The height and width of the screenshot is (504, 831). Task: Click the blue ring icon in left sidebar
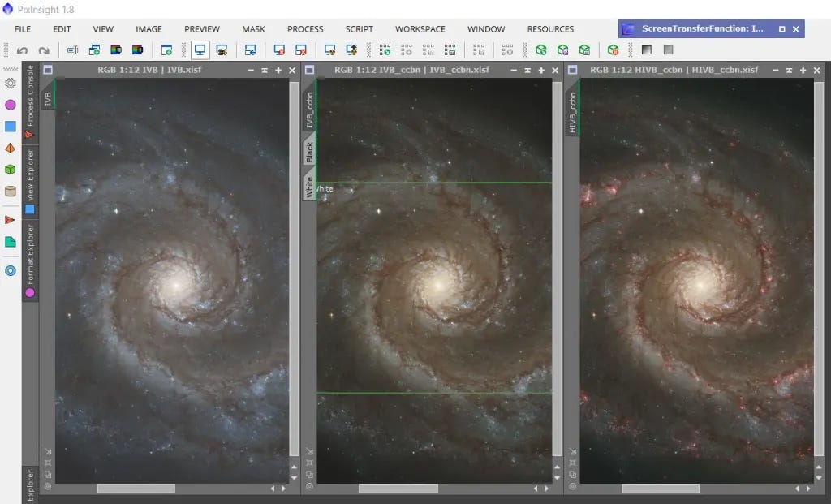(11, 270)
